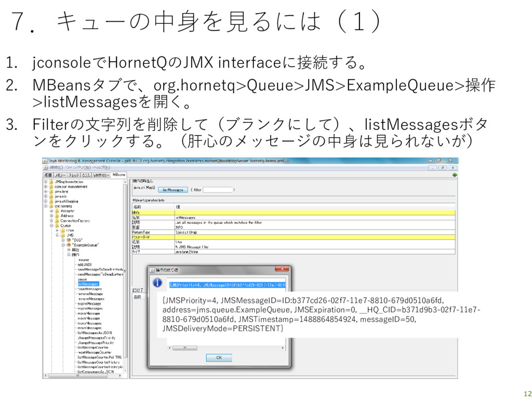Select the listMessageCounterAsHTML operation
The width and height of the screenshot is (532, 399).
click(99, 357)
